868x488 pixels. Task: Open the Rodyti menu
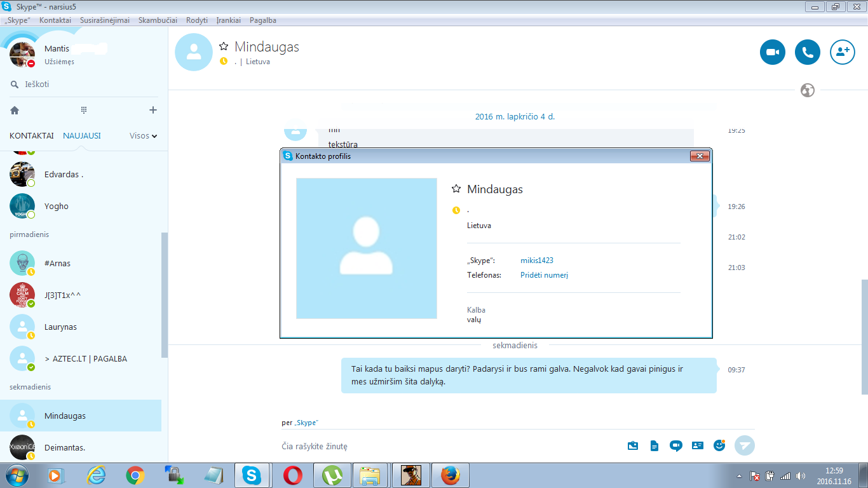click(x=197, y=20)
